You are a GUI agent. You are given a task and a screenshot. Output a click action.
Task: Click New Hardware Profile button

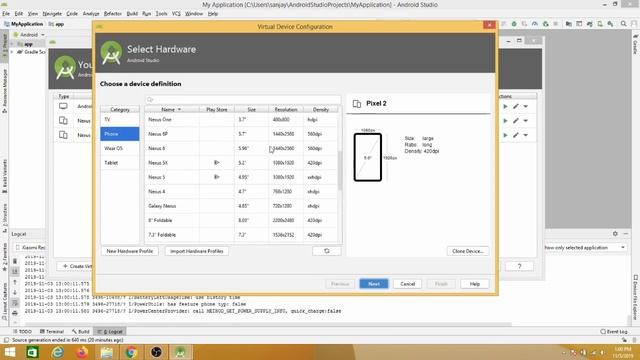[x=129, y=251]
